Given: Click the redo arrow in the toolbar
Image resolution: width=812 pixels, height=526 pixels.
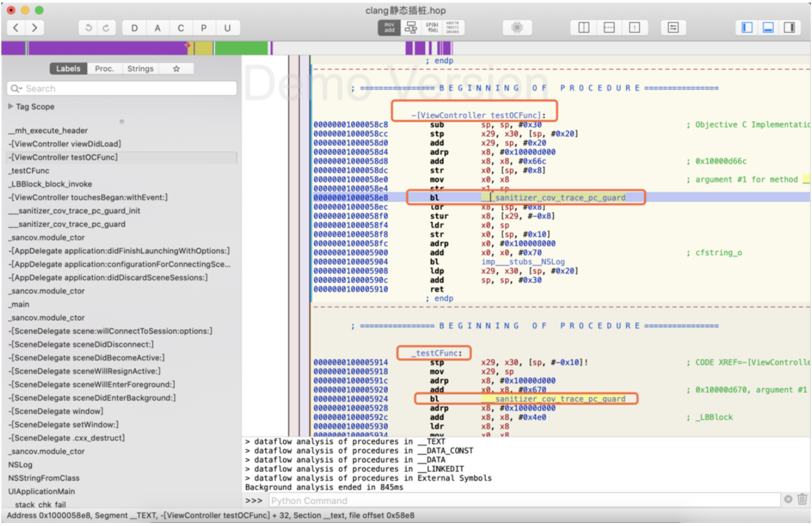Looking at the screenshot, I should click(106, 27).
